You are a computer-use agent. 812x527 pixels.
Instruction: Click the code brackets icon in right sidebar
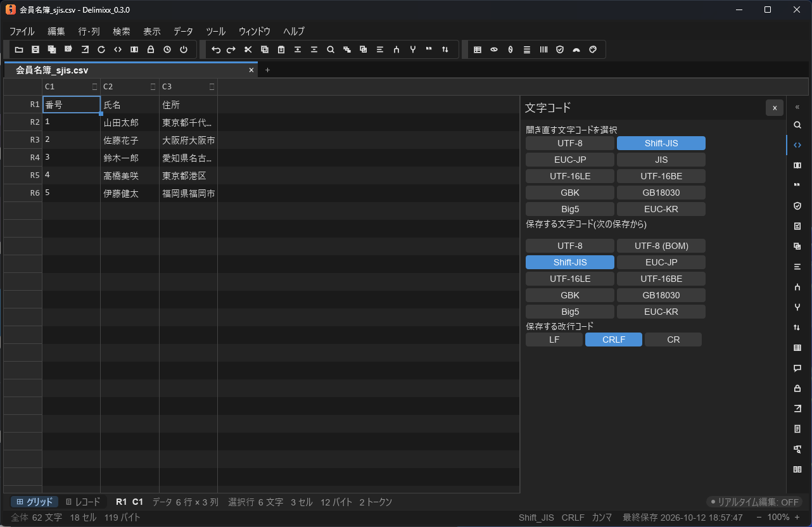click(797, 145)
